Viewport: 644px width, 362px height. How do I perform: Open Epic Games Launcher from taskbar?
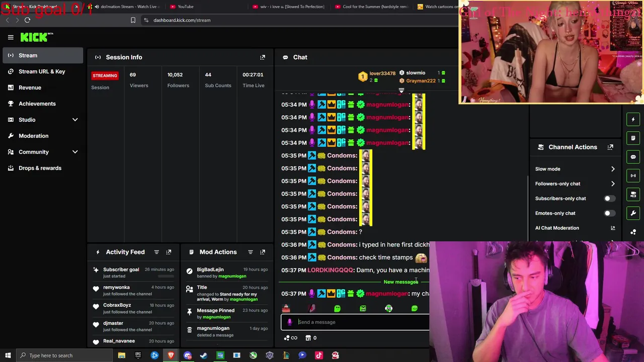tap(138, 355)
